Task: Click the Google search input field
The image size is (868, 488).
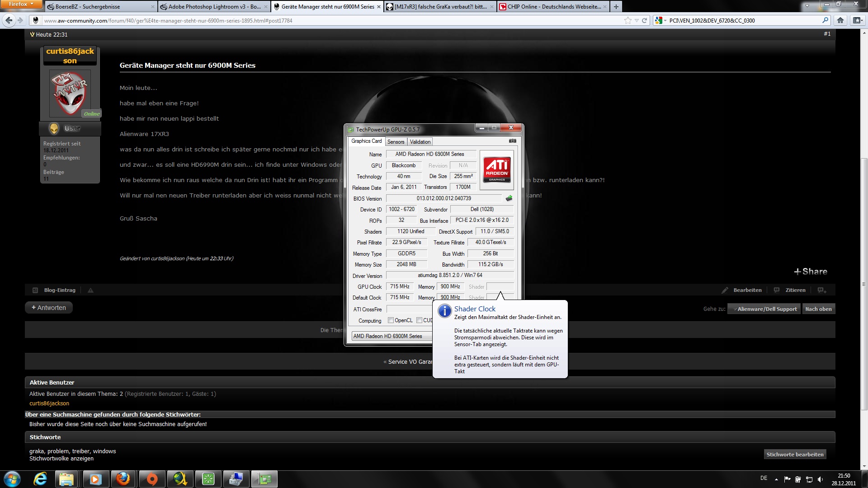Action: pyautogui.click(x=744, y=20)
